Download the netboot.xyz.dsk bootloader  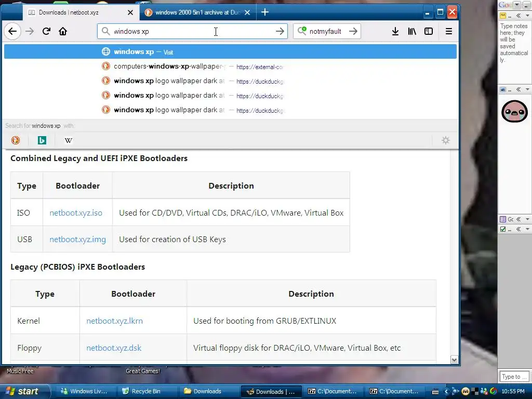[114, 348]
